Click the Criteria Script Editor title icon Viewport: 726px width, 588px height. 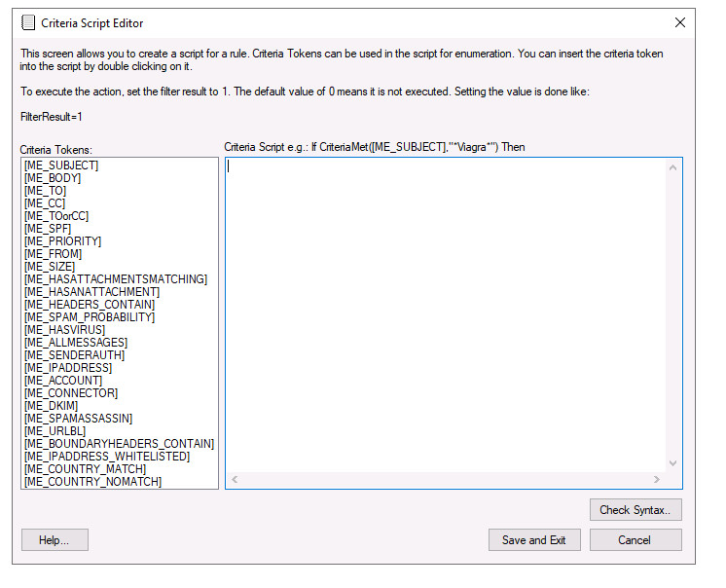coord(28,22)
